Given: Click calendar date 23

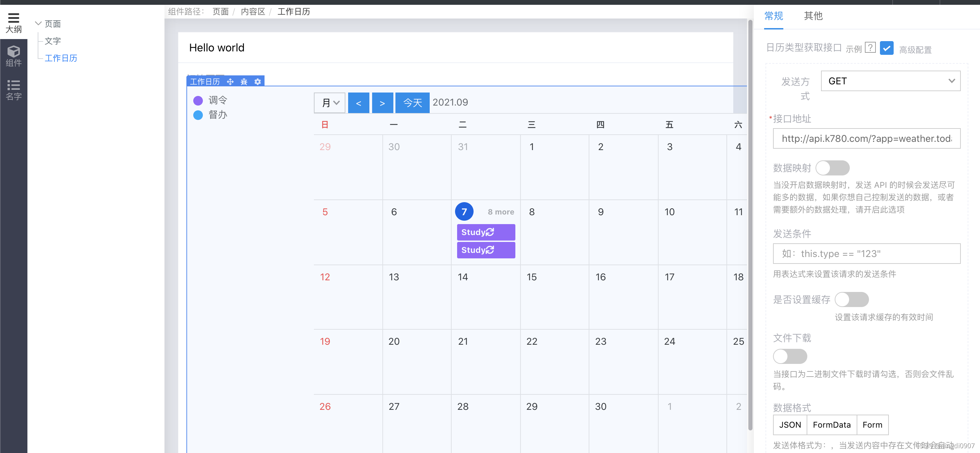Looking at the screenshot, I should (600, 341).
